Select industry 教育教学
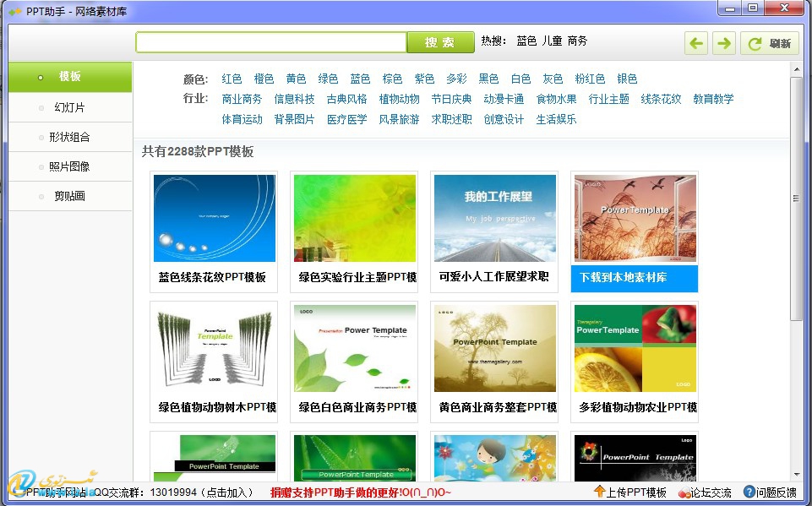812x506 pixels. [713, 99]
